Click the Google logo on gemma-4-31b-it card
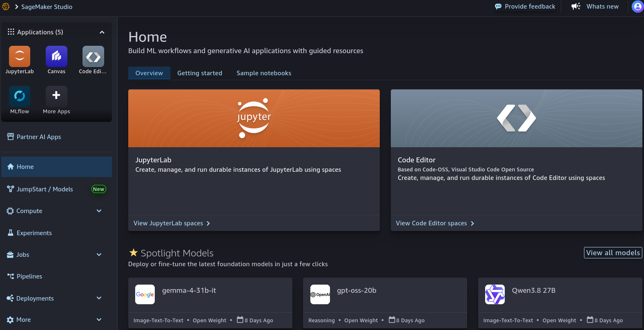The width and height of the screenshot is (644, 330). 145,294
